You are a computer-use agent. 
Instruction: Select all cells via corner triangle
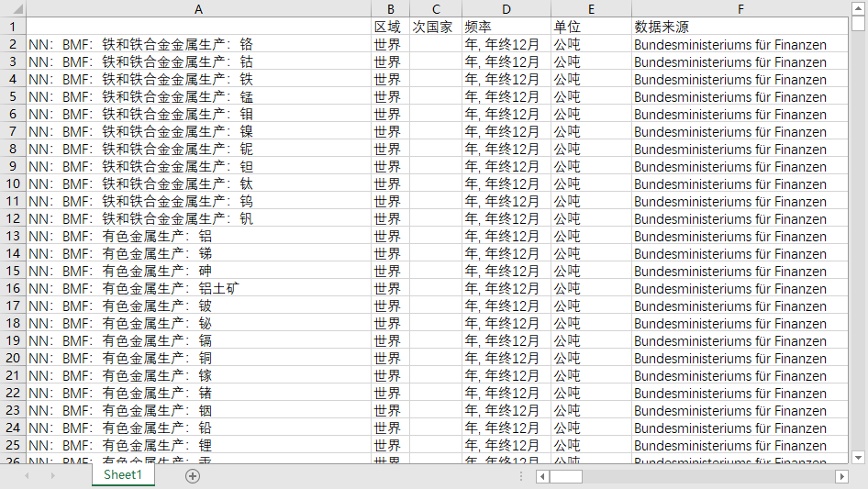coord(18,9)
